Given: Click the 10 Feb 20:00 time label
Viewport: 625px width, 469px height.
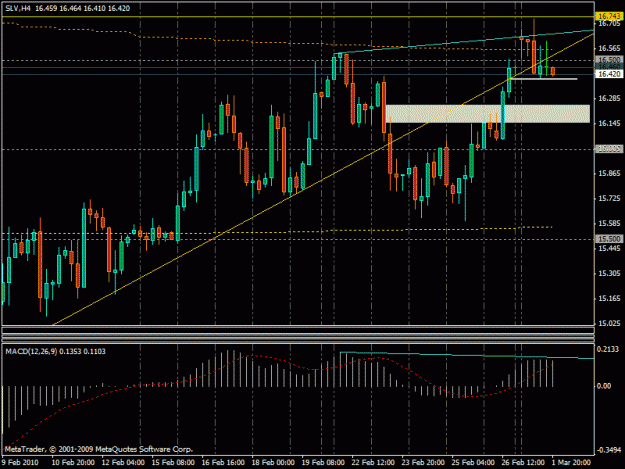Looking at the screenshot, I should click(x=73, y=463).
